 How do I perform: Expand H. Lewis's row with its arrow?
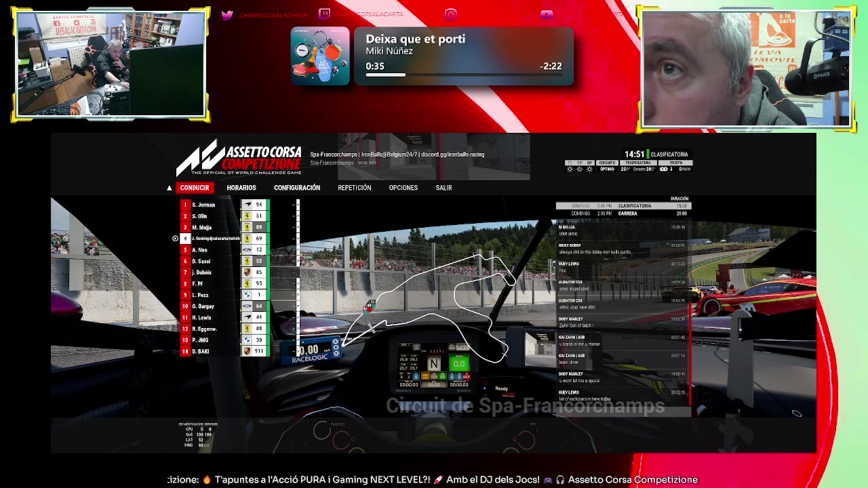298,317
